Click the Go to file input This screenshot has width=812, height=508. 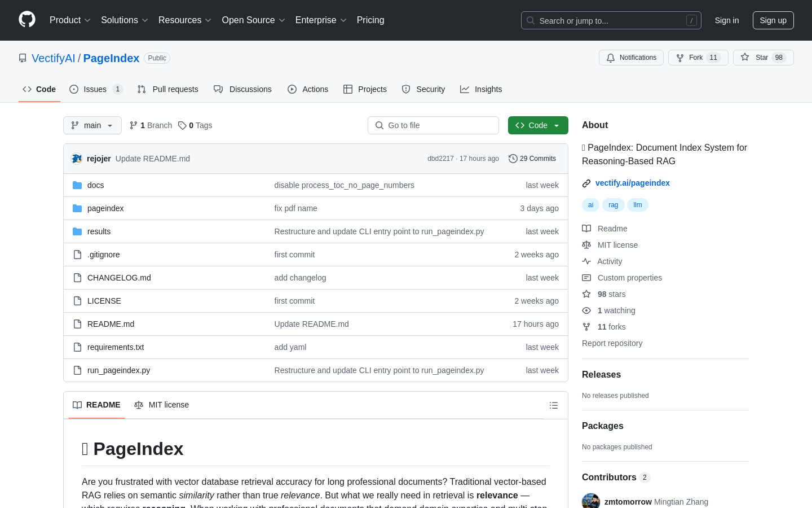[x=433, y=125]
